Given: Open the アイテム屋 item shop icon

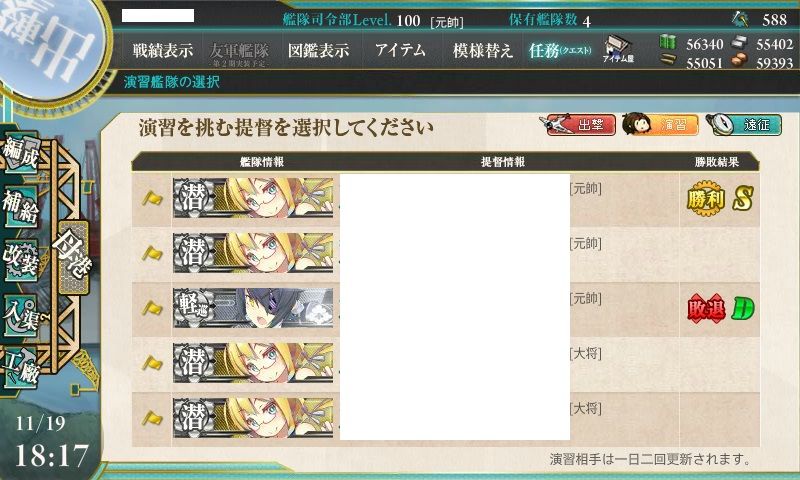Looking at the screenshot, I should click(x=618, y=50).
